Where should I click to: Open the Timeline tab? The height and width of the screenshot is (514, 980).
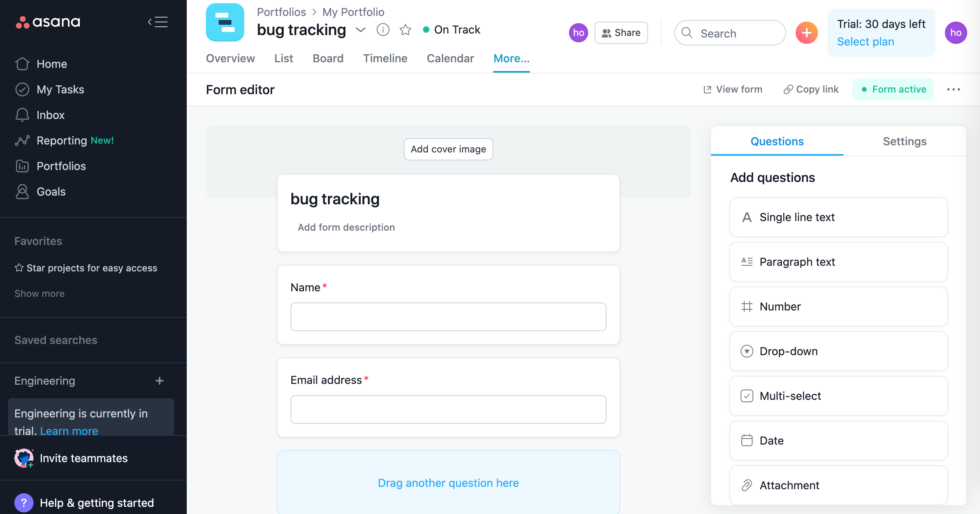click(x=385, y=58)
